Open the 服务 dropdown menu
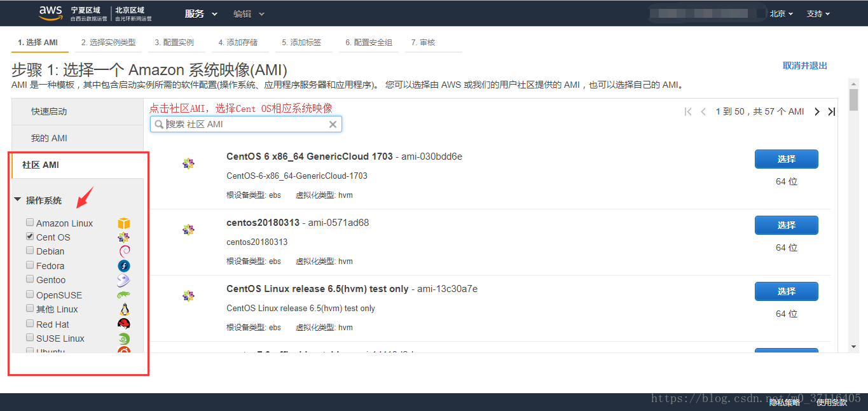Viewport: 868px width, 411px height. [x=201, y=13]
